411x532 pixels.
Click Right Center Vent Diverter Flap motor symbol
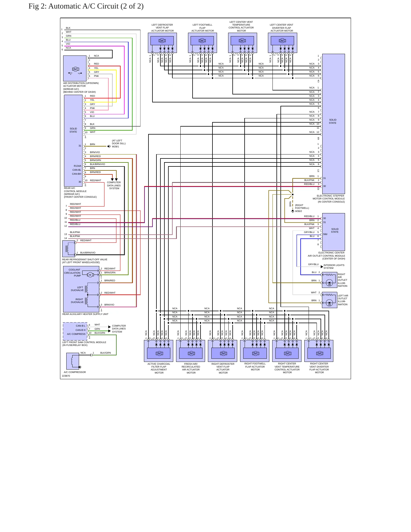pos(320,353)
